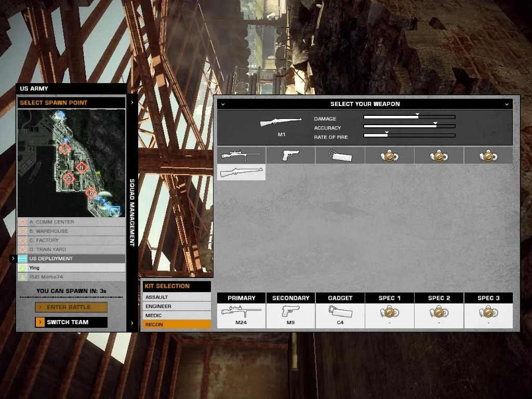Click the green squad icon beside Morbo74

[x=22, y=277]
